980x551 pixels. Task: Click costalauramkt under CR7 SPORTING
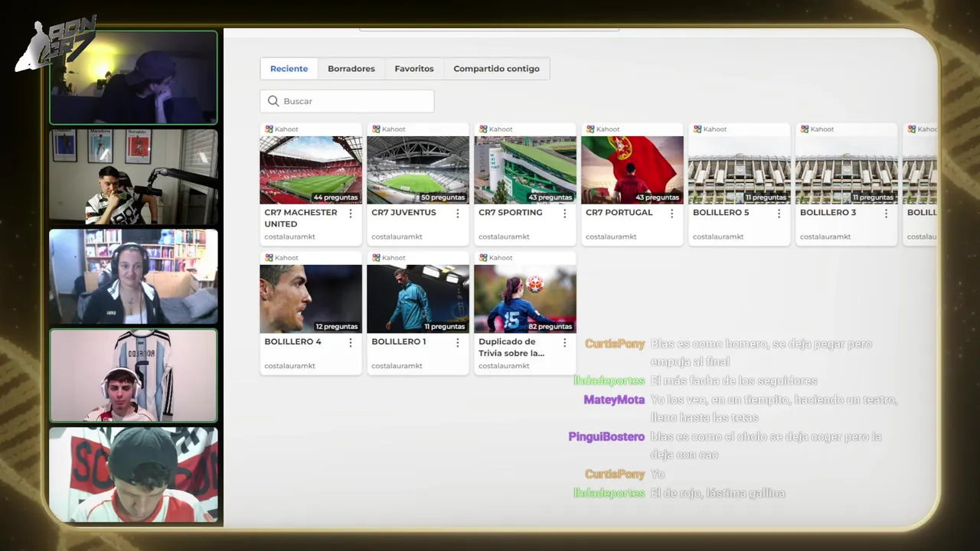coord(504,237)
